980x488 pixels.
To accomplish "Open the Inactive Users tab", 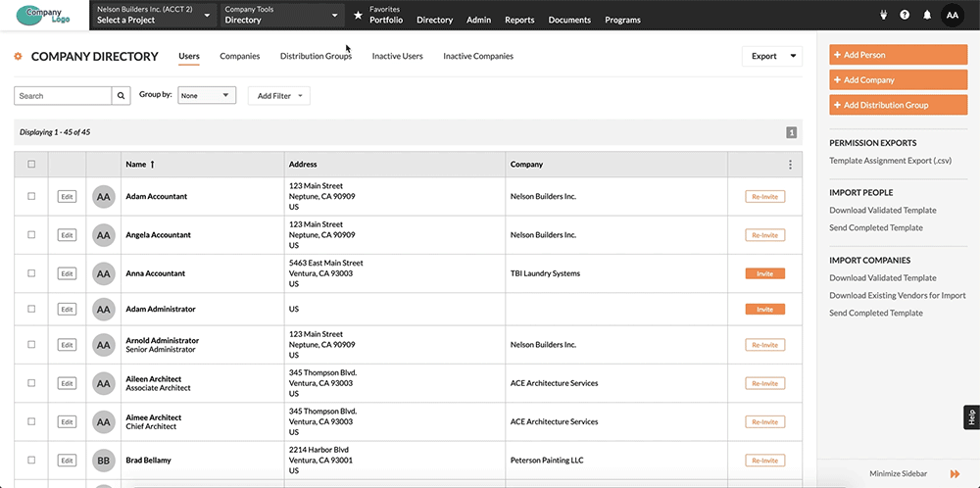I will pos(397,57).
